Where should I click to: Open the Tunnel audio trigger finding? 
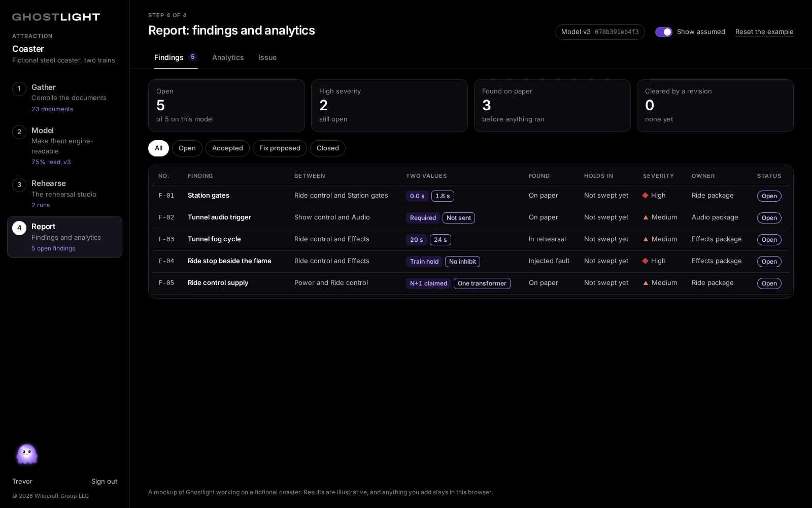[219, 217]
